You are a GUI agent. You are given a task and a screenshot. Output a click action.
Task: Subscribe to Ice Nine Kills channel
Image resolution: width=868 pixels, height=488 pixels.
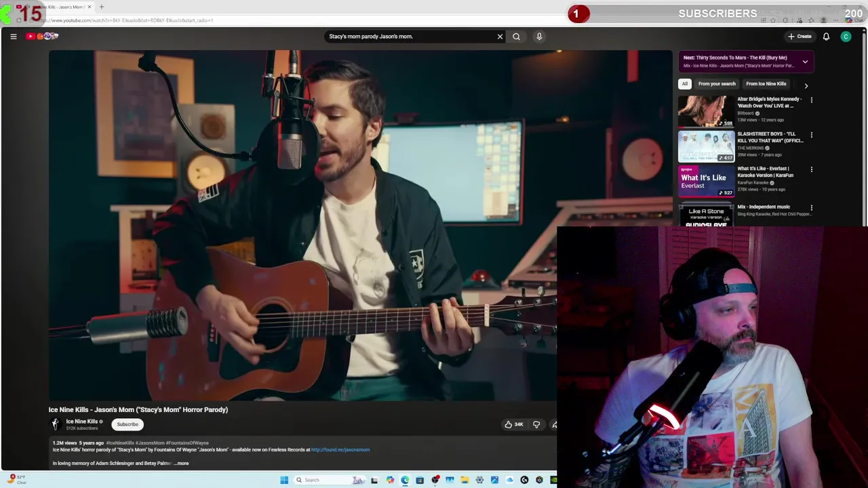[x=127, y=424]
